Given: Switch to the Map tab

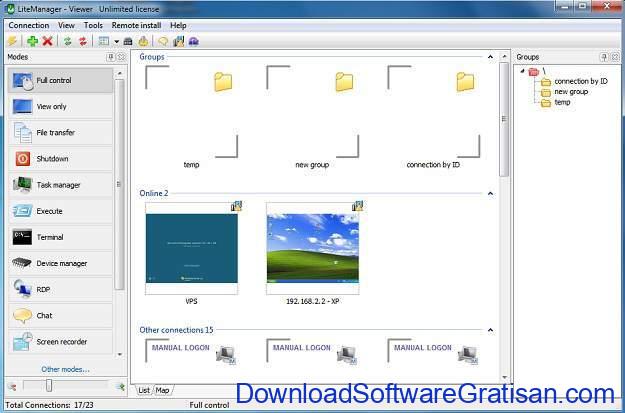Looking at the screenshot, I should click(x=162, y=390).
